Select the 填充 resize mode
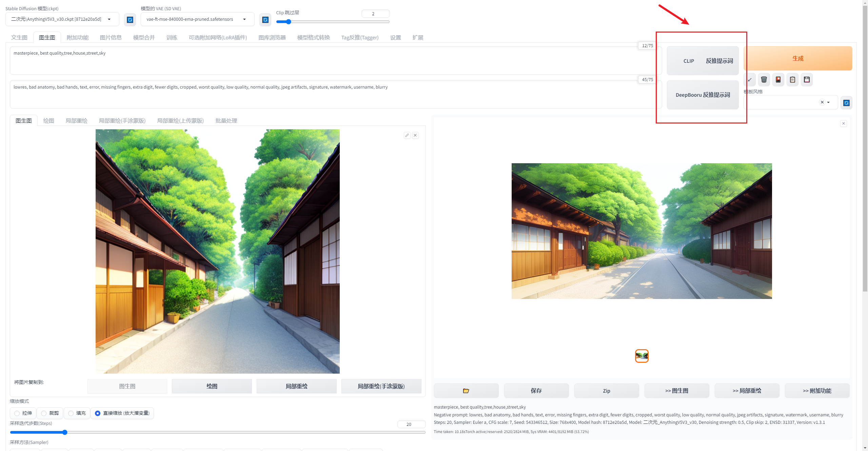This screenshot has height=451, width=868. 71,413
